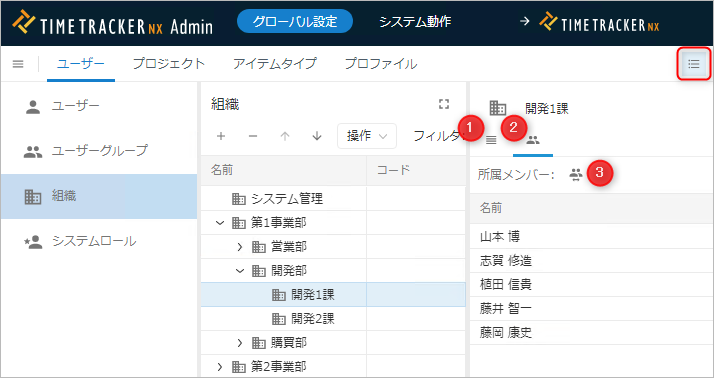Click the hamburger menu icon beside ユーザー tab

click(x=18, y=64)
